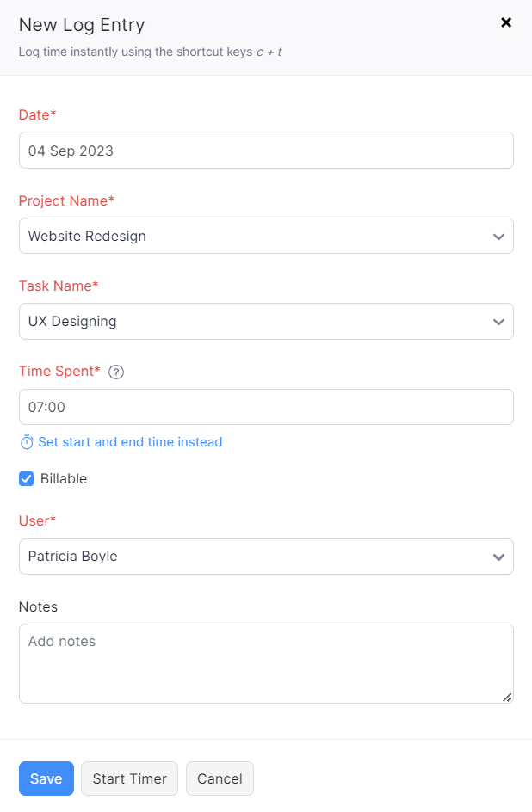
Task: Grab the Notes textarea resize handle
Action: pos(507,698)
